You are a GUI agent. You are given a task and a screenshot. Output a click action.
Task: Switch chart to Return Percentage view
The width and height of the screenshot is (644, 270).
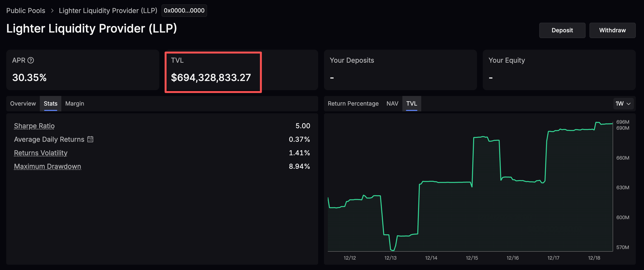click(353, 103)
